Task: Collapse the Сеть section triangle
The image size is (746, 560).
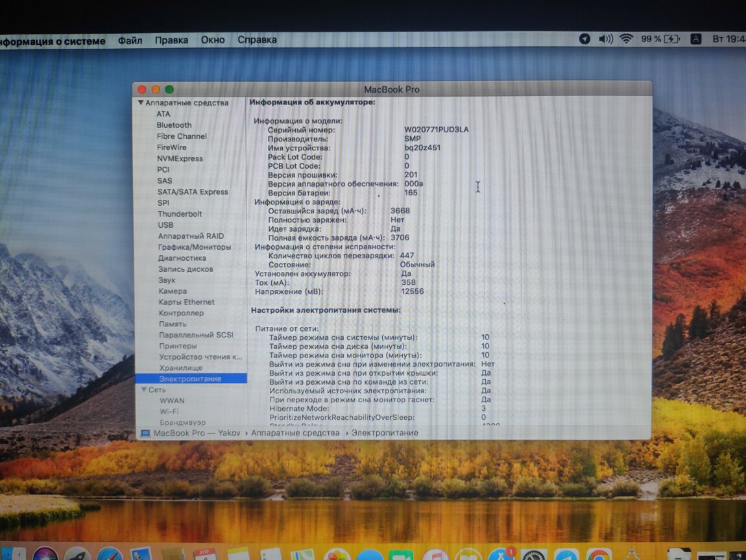Action: click(143, 389)
